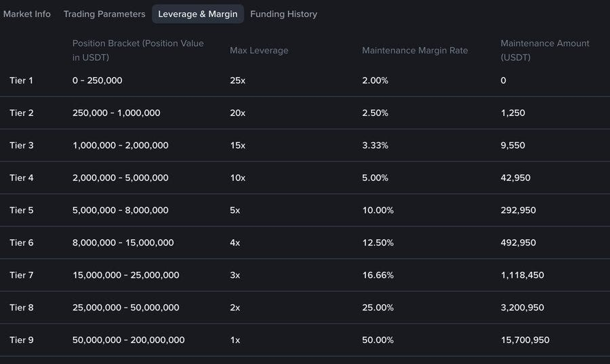Click the Position Bracket column header

point(138,50)
